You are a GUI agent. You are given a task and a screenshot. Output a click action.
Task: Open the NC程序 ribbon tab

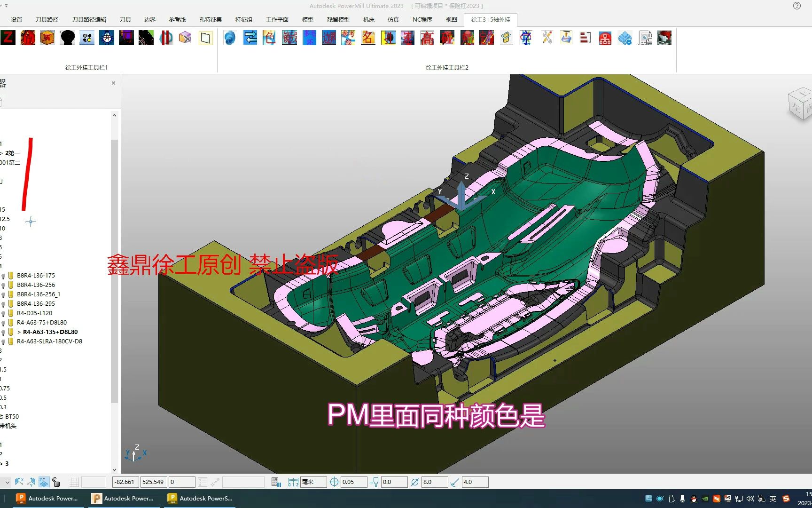pos(422,20)
